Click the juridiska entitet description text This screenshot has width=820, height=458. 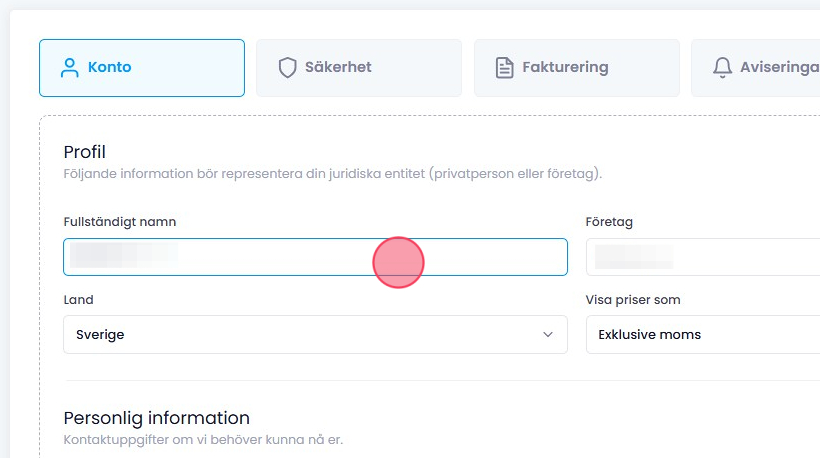[x=332, y=174]
